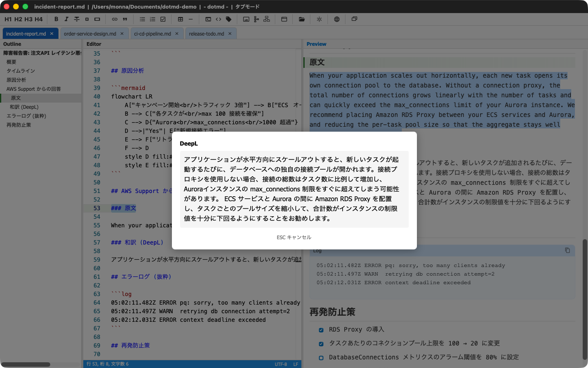
Task: Click editor line 57 '### 和訳 (DeepL)'
Action: click(137, 242)
